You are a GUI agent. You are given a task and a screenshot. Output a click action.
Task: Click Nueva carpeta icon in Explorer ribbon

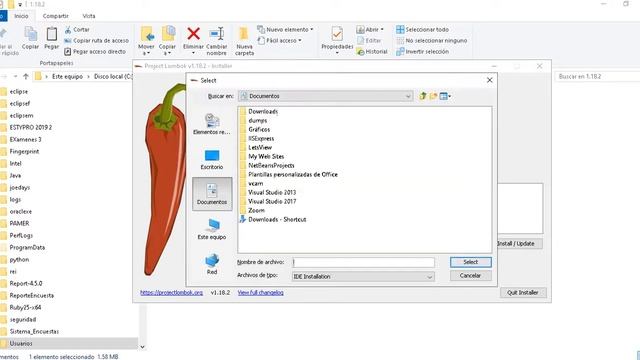(244, 33)
